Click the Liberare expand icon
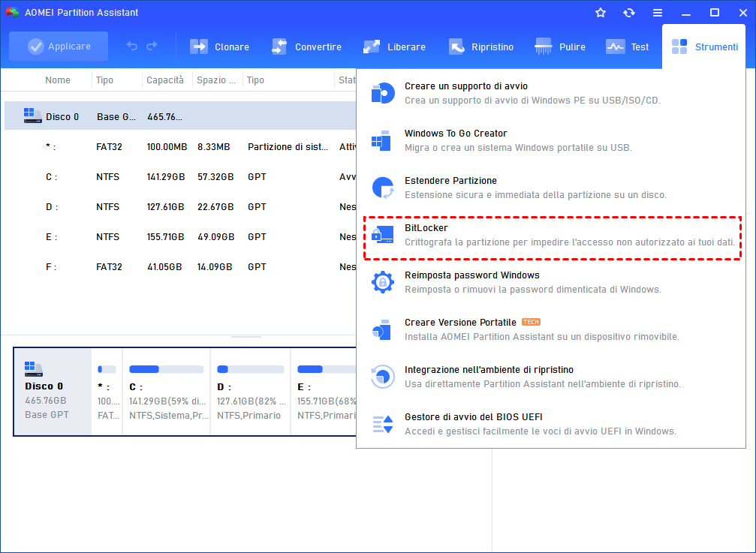756x553 pixels. click(x=372, y=47)
